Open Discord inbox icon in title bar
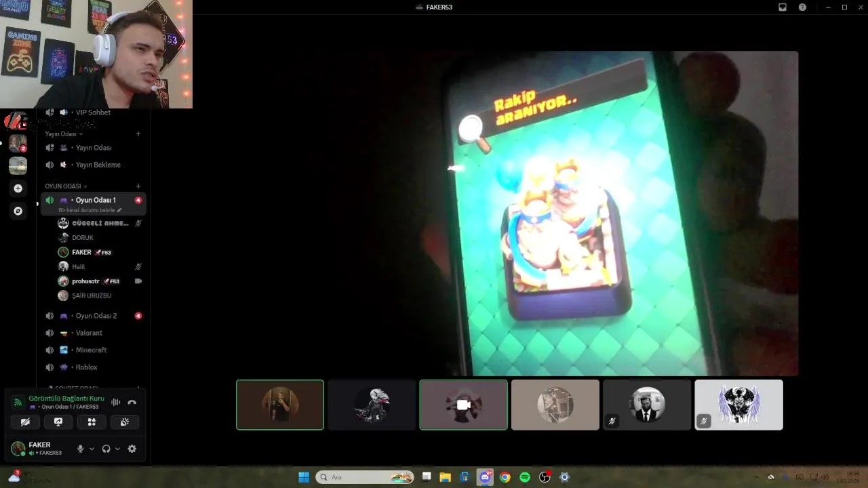 (x=782, y=7)
